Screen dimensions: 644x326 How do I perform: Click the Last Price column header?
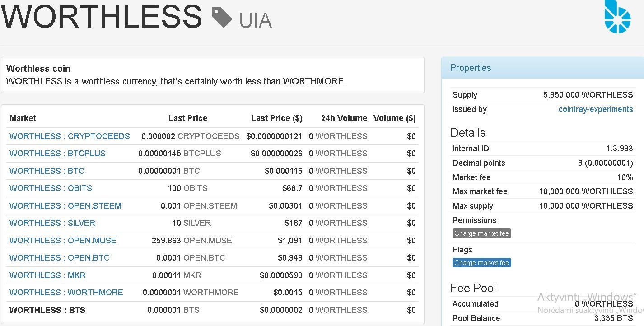point(188,118)
